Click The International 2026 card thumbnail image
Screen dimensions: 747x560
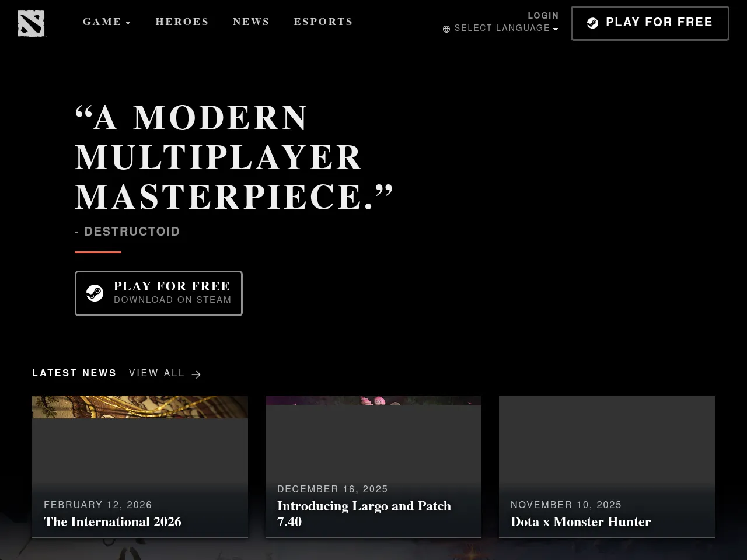coord(140,407)
